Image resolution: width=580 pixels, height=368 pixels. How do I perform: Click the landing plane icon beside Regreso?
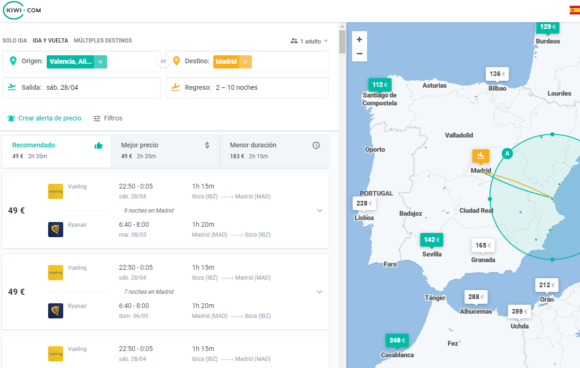175,87
